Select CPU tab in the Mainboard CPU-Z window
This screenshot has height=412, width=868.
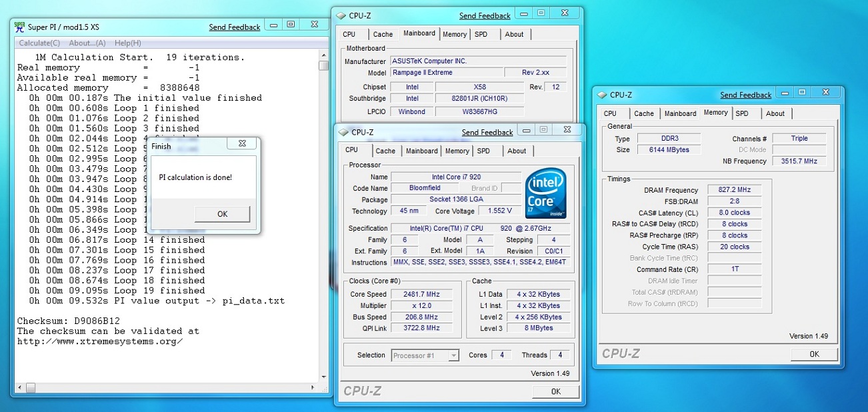click(349, 34)
